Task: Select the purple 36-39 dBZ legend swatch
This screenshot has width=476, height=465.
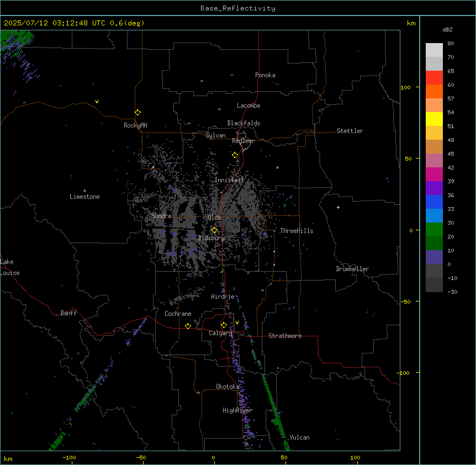Action: (434, 188)
